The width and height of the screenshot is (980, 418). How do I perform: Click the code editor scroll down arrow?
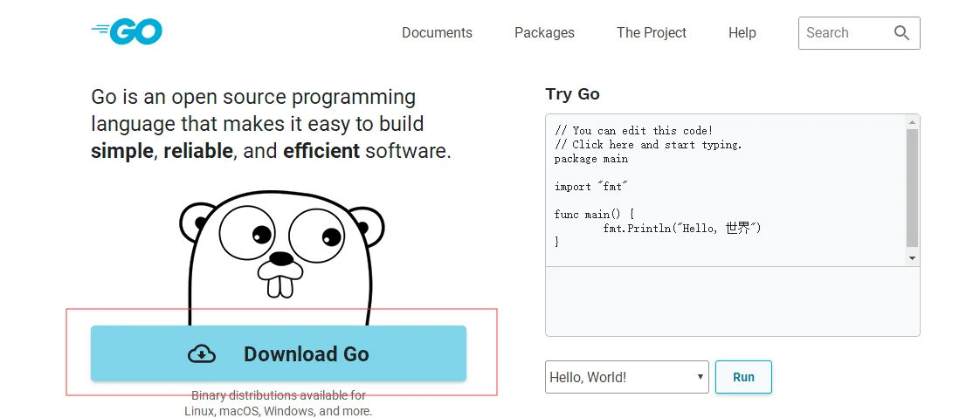coord(912,257)
